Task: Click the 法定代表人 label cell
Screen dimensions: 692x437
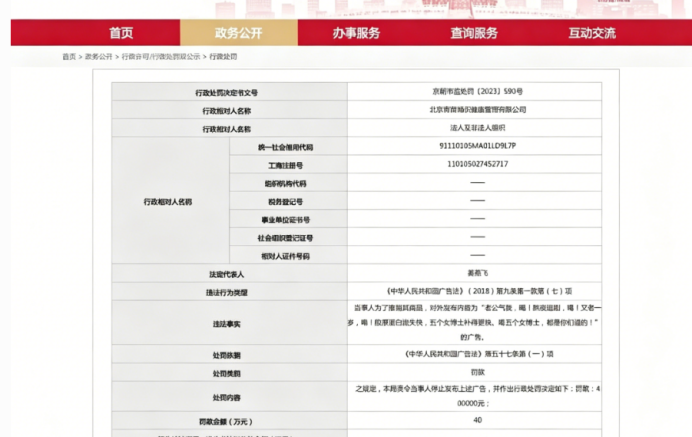Action: [229, 274]
